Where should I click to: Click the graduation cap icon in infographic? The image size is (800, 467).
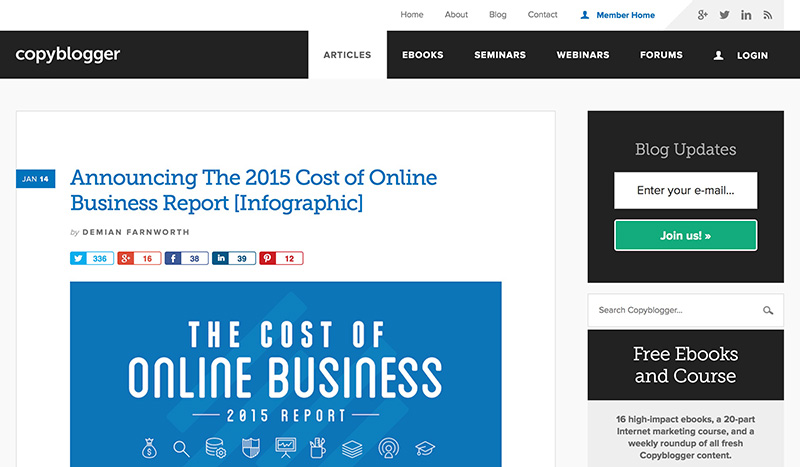click(424, 449)
